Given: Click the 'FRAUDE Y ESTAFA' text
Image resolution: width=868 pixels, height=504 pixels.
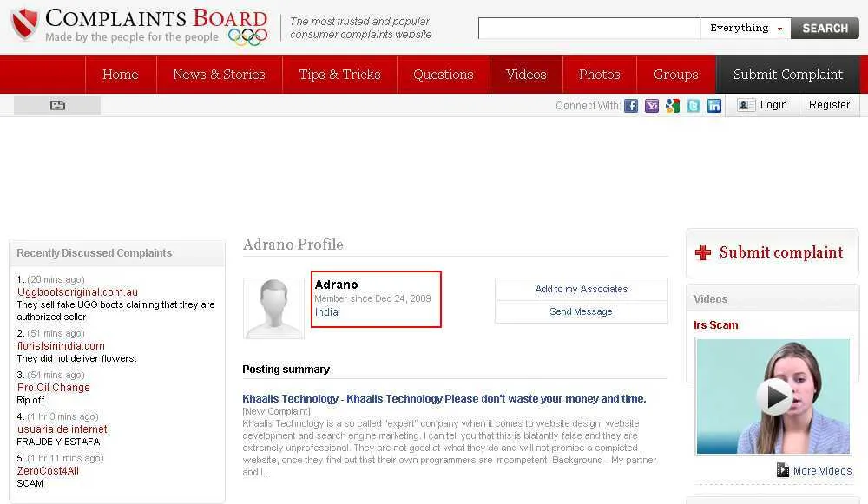Looking at the screenshot, I should 58,442.
